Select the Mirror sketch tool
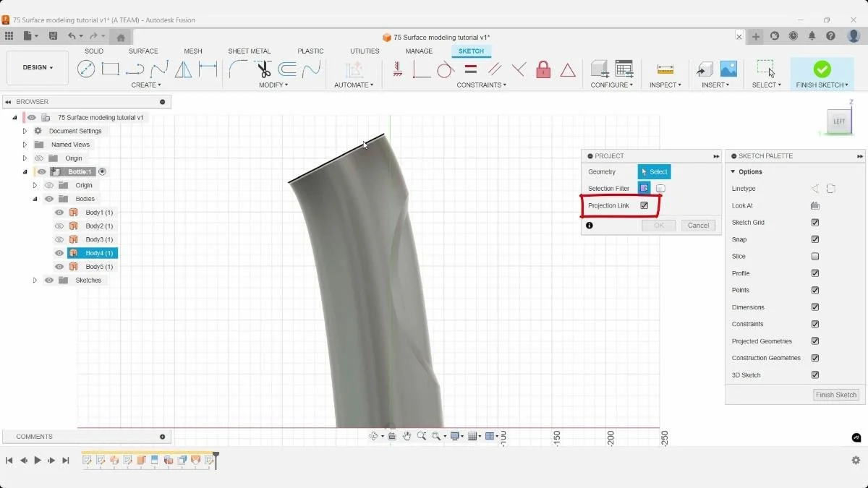 [x=184, y=69]
